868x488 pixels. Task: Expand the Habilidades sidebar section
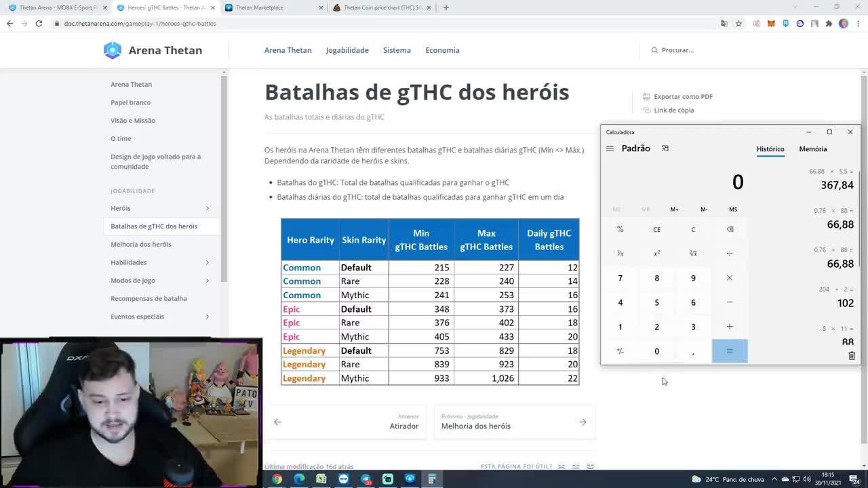click(x=208, y=262)
